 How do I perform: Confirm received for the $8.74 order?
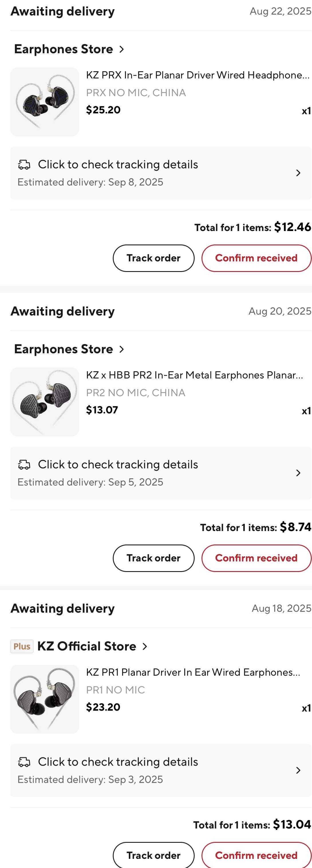(256, 558)
